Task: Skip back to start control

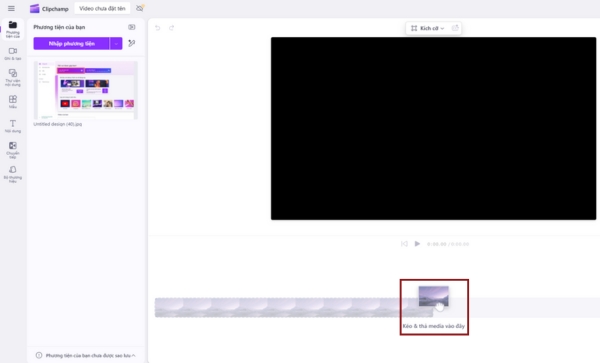Action: (x=404, y=244)
